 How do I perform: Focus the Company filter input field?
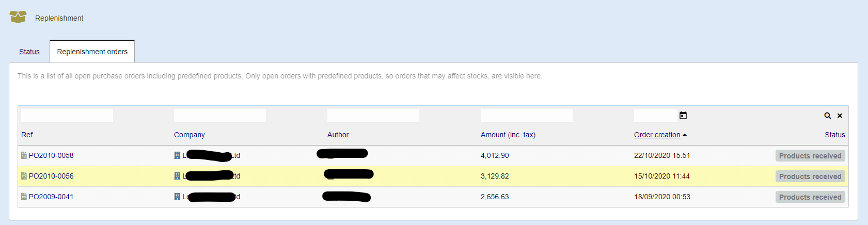click(x=220, y=116)
